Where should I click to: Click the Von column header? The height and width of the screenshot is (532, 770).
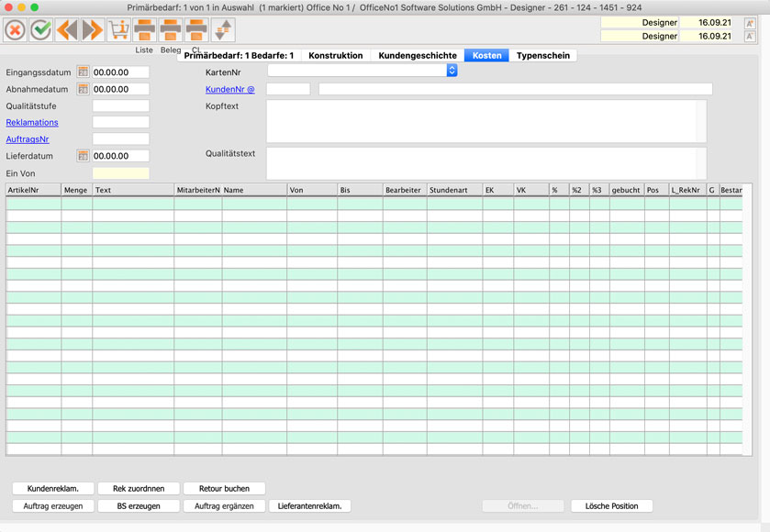(x=312, y=190)
